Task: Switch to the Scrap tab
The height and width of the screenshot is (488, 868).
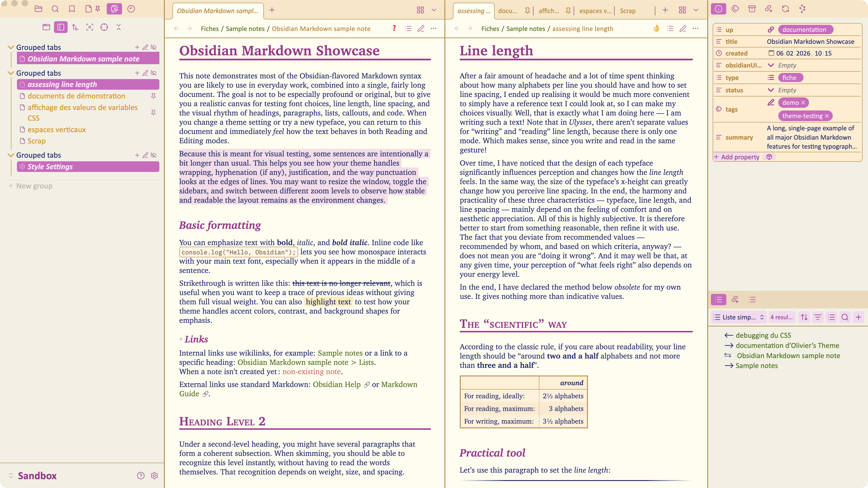Action: click(x=627, y=11)
